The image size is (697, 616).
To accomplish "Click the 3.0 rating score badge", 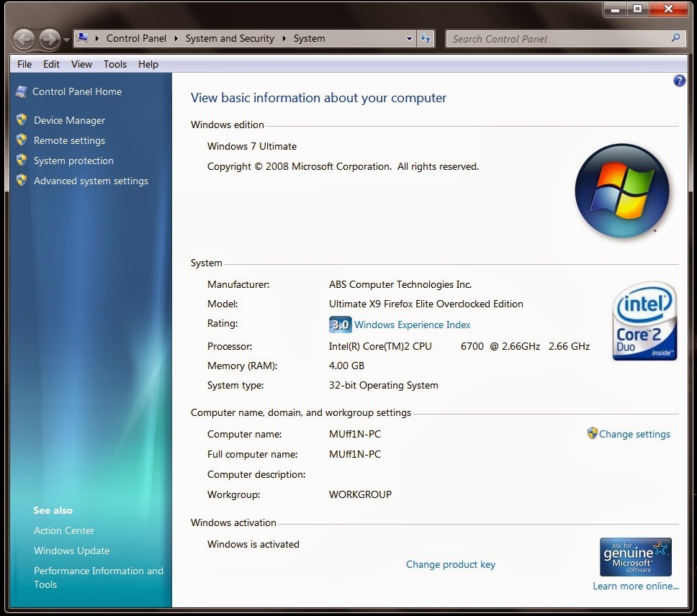I will click(341, 325).
